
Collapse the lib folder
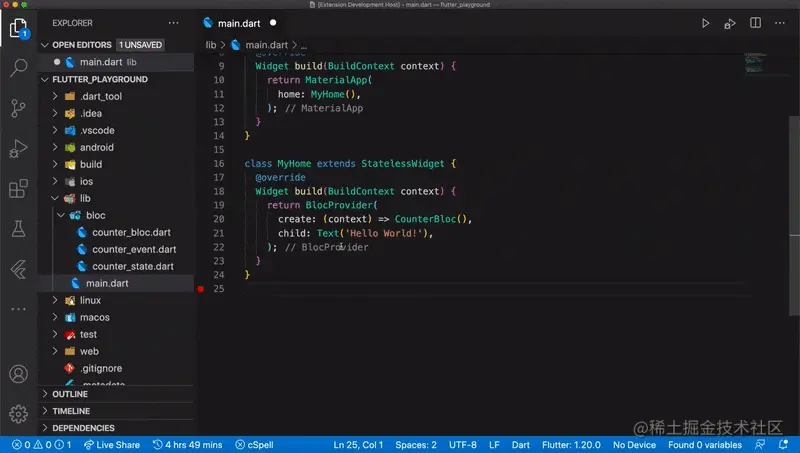coord(116,198)
